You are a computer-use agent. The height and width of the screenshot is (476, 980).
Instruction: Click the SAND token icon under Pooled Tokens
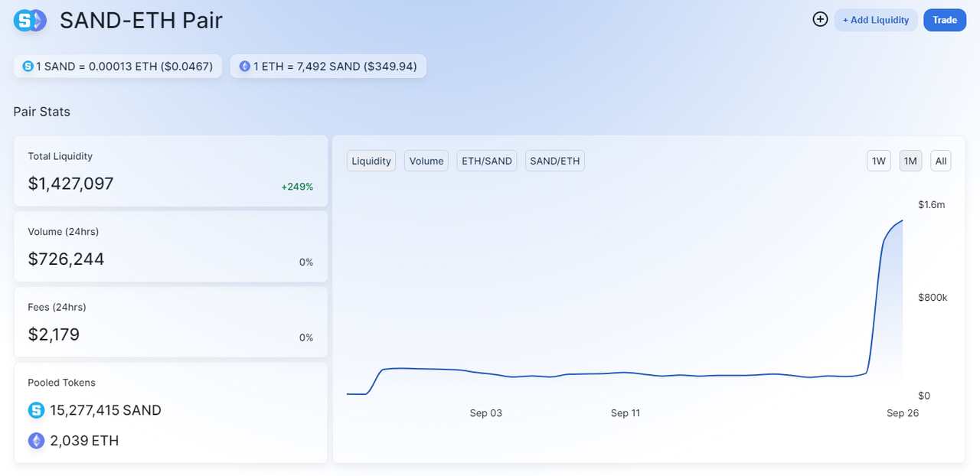[36, 410]
